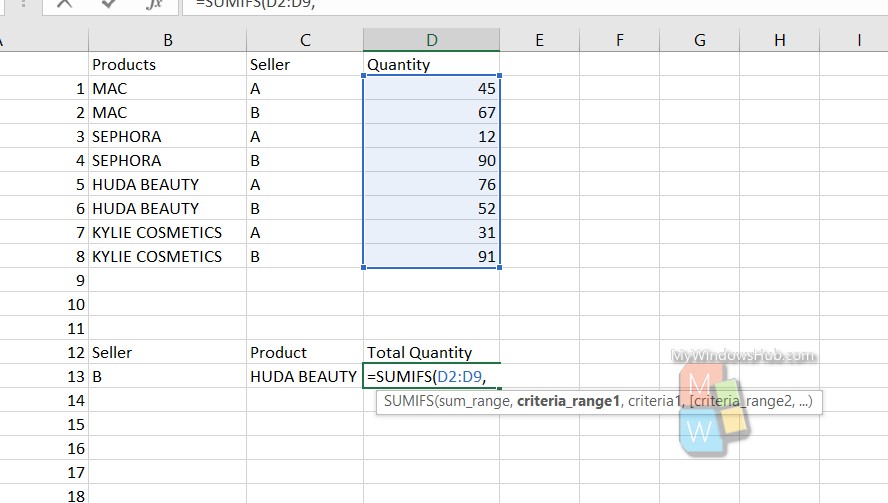The image size is (888, 503).
Task: Click criteria1 in the SUMIFS tooltip
Action: click(654, 402)
